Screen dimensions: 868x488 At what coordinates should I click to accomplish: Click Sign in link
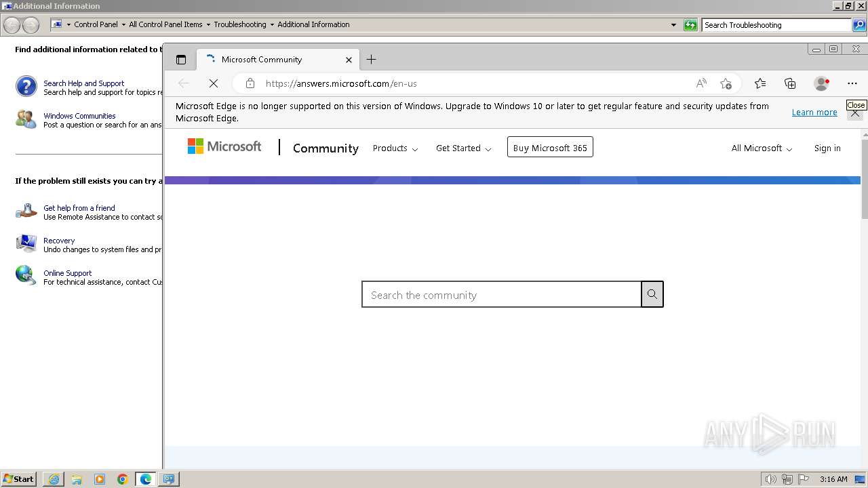point(827,148)
